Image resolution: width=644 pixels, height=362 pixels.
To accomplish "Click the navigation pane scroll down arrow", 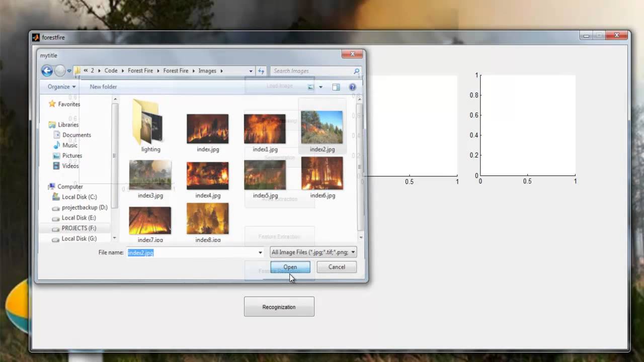I will pos(115,237).
